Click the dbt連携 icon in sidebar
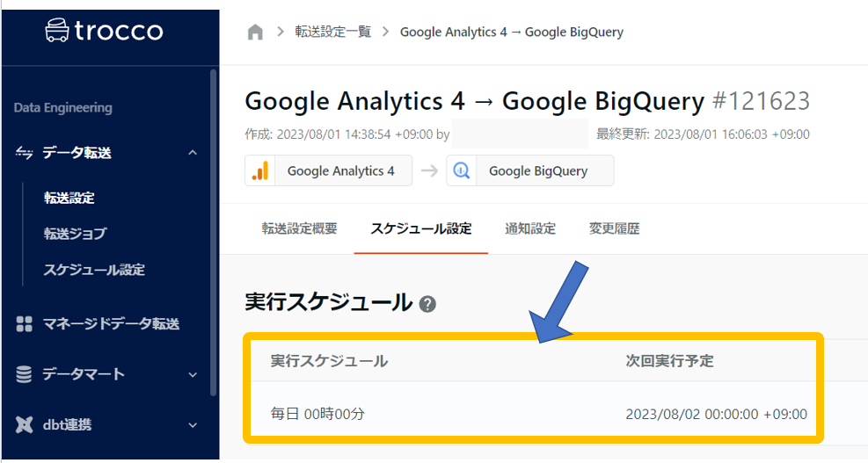Image resolution: width=868 pixels, height=463 pixels. pyautogui.click(x=25, y=425)
